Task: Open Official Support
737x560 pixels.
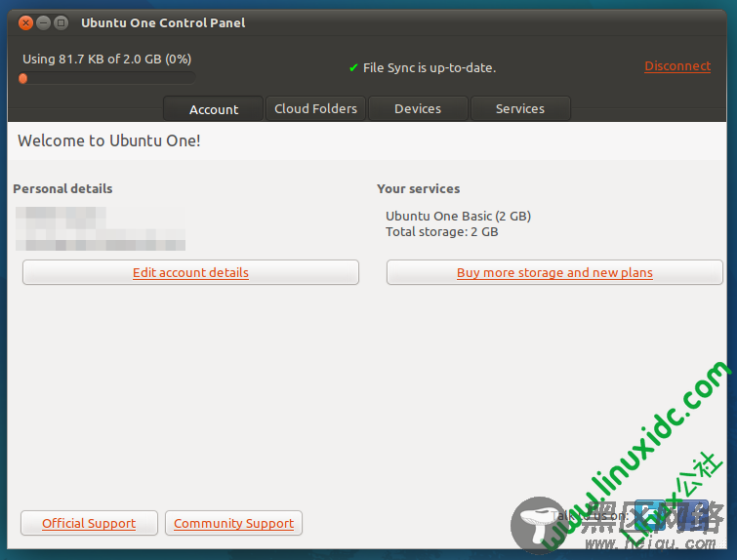Action: coord(89,523)
